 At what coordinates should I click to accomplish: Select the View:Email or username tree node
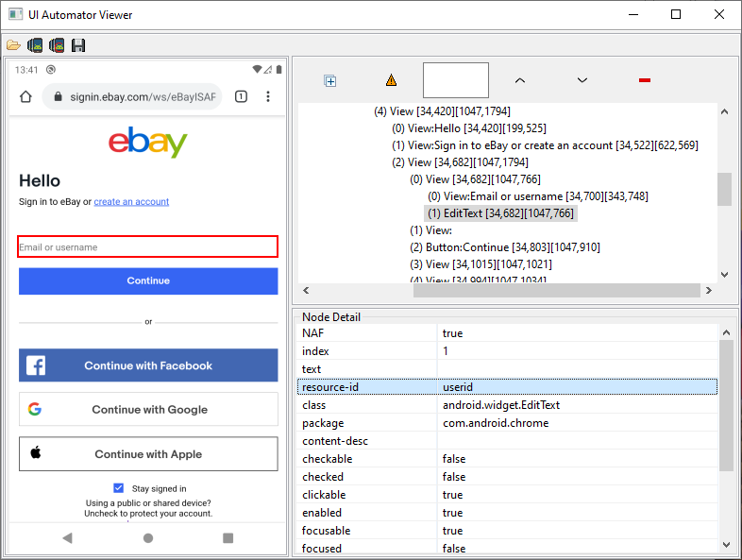[537, 196]
